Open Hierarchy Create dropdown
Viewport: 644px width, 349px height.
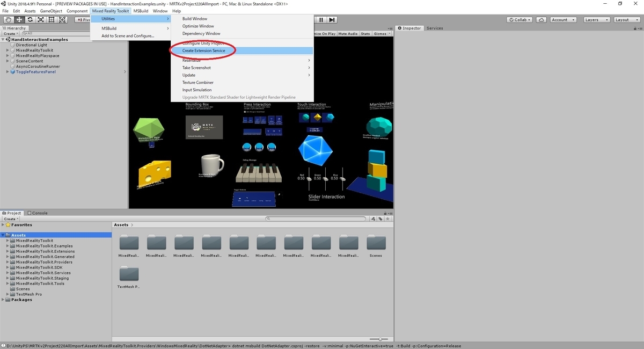[10, 33]
